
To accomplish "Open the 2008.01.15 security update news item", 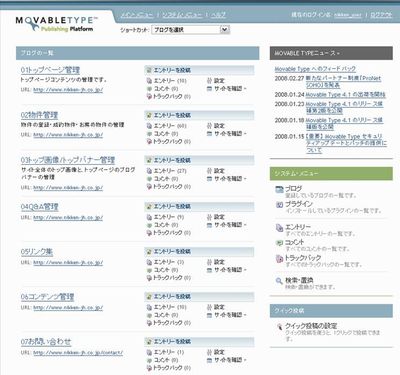I will click(x=347, y=143).
